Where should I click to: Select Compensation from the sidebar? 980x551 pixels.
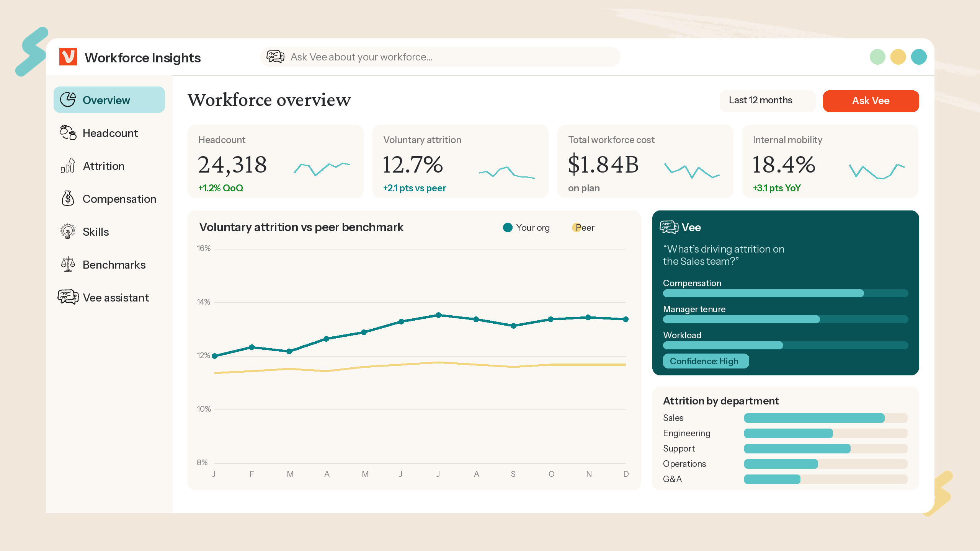(109, 199)
